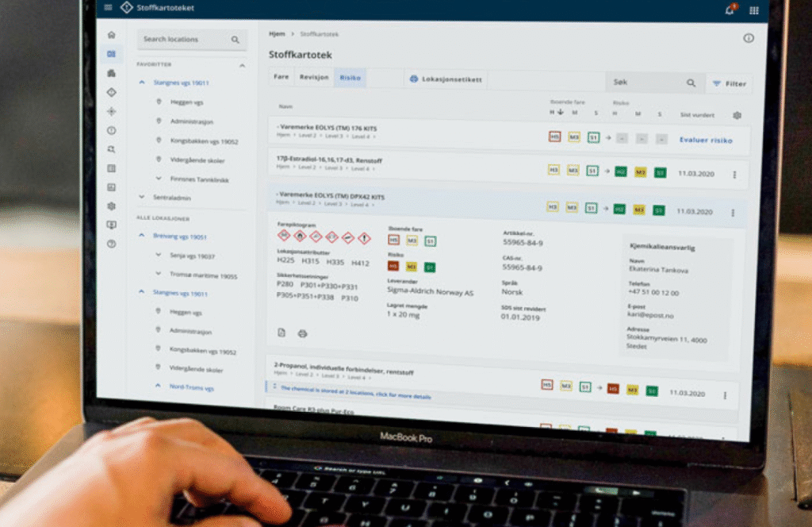Open more options for EOLYS DPX42 KITS row
The width and height of the screenshot is (812, 527).
coord(733,213)
